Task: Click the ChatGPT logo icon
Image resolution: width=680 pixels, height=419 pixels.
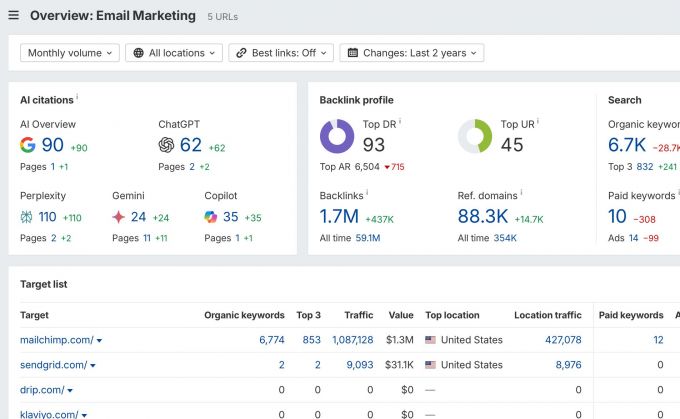Action: tap(166, 145)
